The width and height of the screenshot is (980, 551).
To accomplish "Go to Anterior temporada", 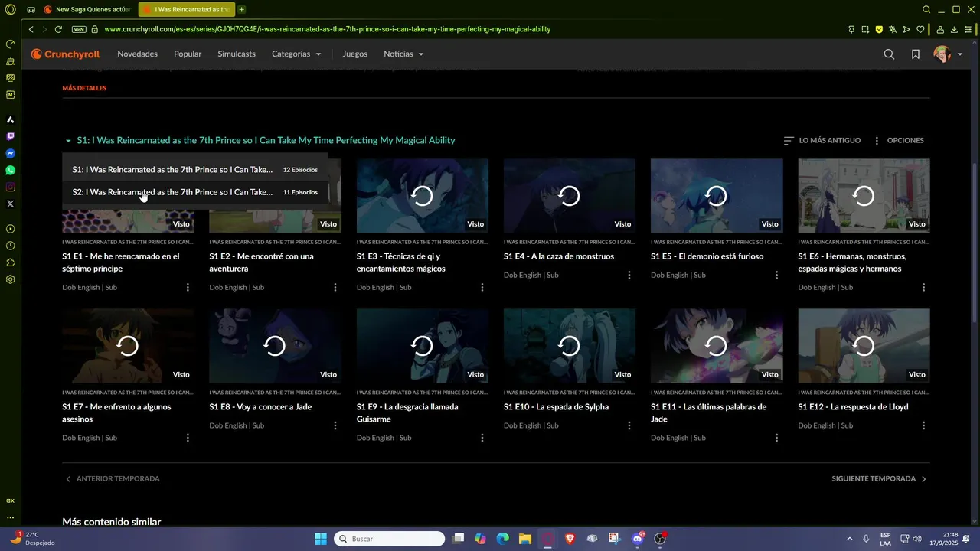I will click(x=113, y=479).
